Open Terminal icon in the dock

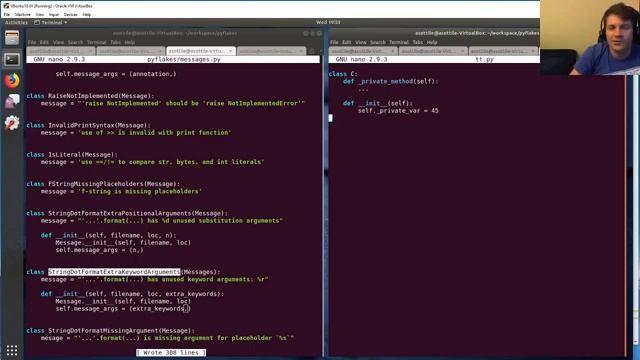tap(12, 60)
